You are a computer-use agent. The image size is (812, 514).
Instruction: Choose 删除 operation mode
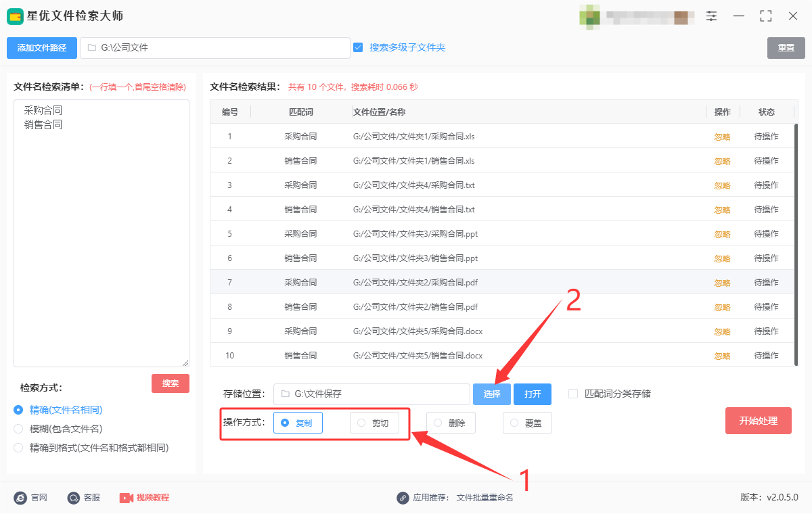click(x=451, y=423)
